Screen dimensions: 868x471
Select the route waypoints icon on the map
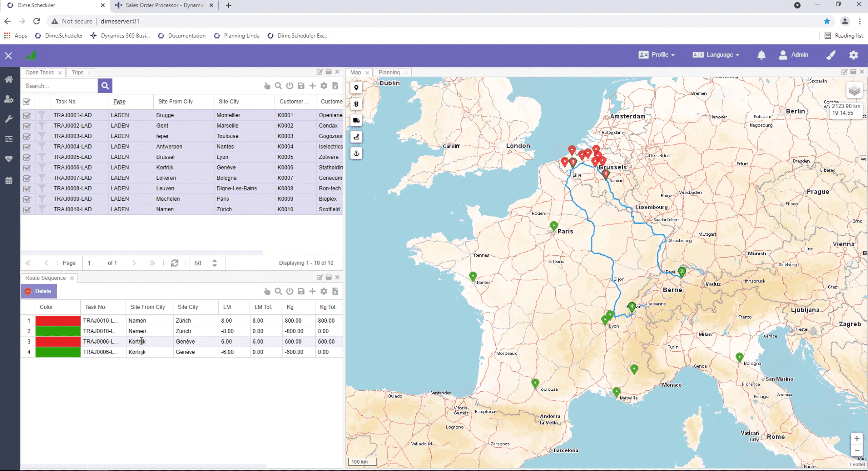tap(356, 137)
